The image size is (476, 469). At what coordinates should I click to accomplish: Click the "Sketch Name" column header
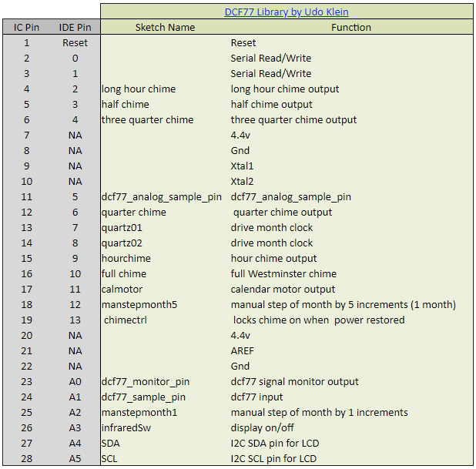[x=165, y=27]
